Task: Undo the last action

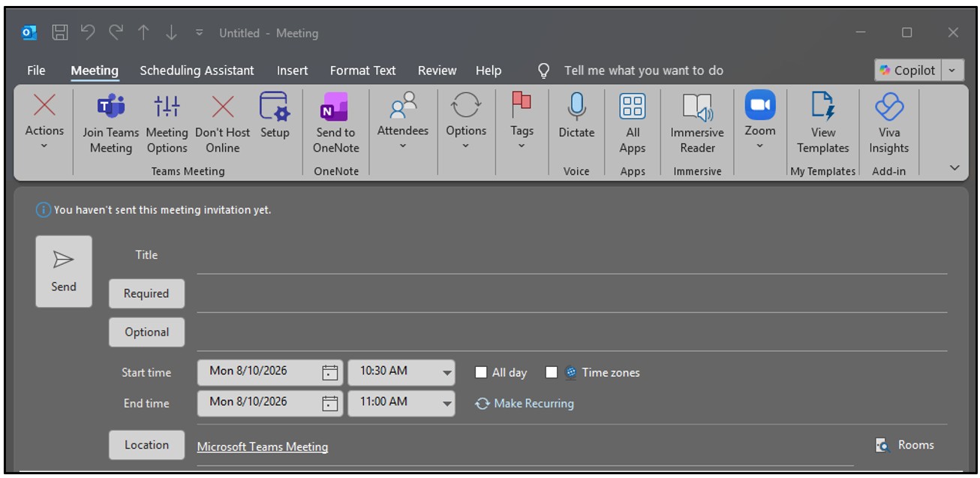Action: (88, 32)
